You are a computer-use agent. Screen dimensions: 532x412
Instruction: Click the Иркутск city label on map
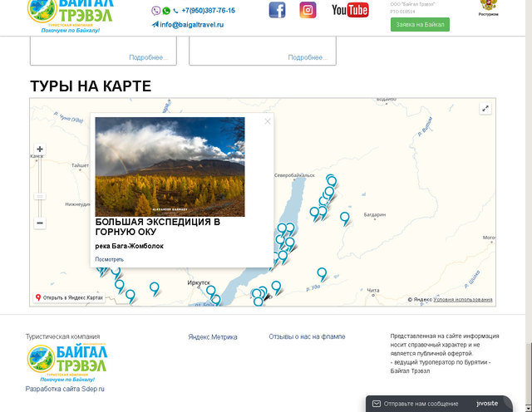click(199, 282)
